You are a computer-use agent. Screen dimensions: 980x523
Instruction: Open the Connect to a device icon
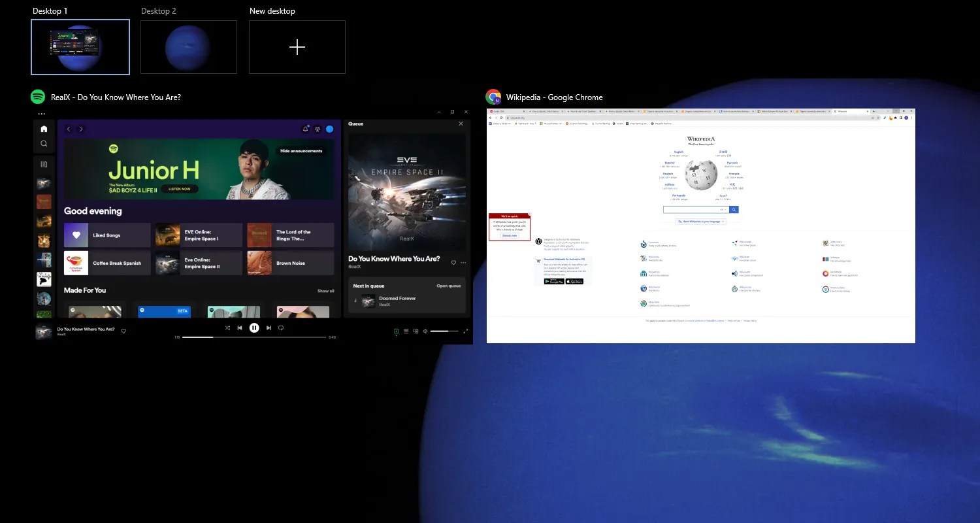(x=416, y=331)
